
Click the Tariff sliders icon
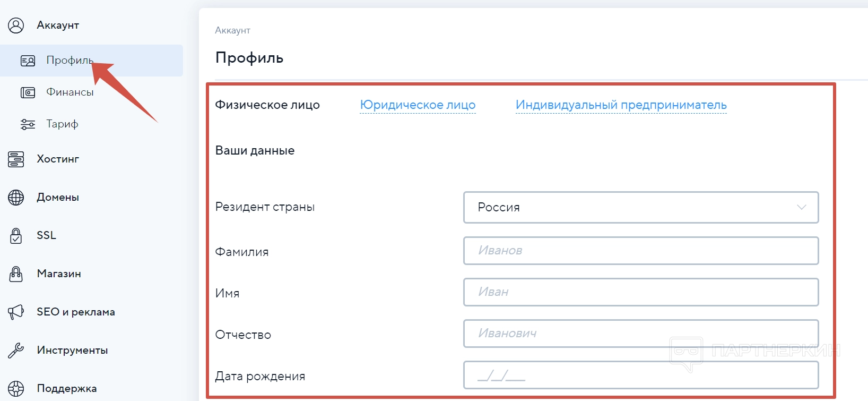(x=28, y=124)
